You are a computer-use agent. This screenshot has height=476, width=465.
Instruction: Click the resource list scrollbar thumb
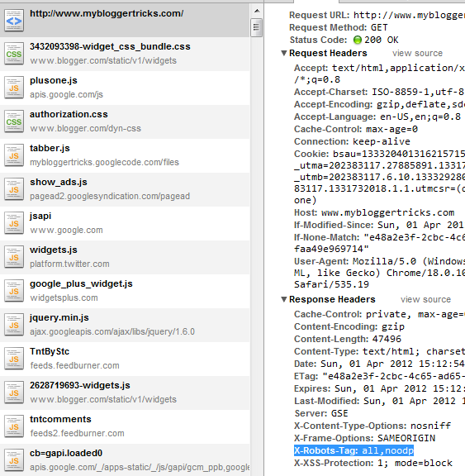point(257,27)
